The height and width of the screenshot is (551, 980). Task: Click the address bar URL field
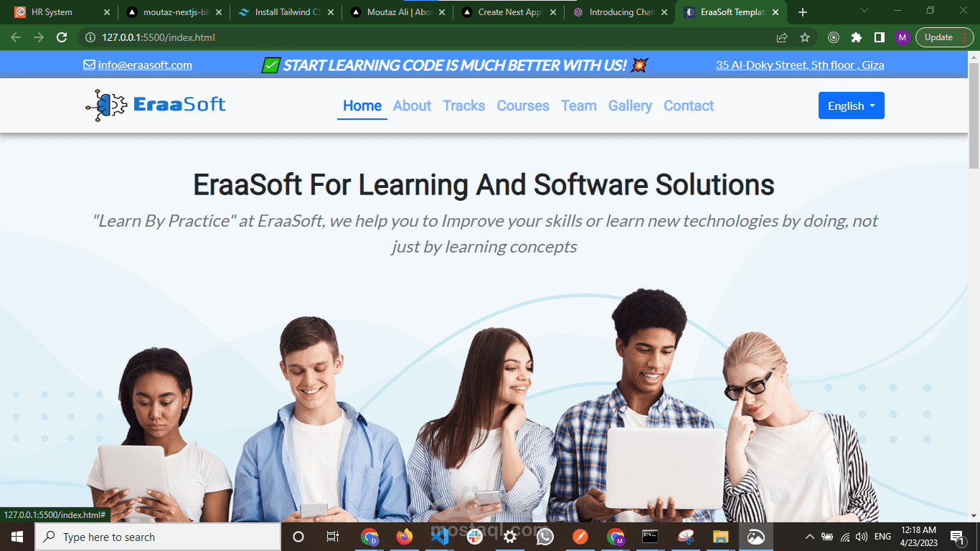(430, 37)
